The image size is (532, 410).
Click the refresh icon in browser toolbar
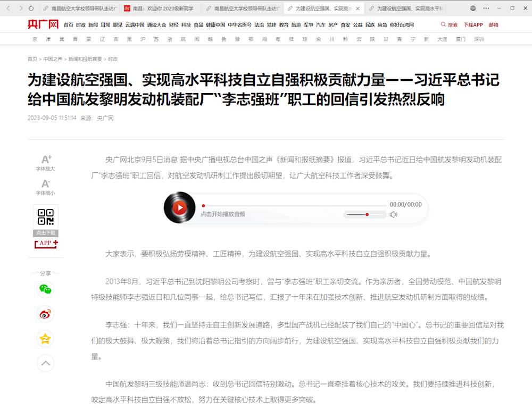point(31,8)
